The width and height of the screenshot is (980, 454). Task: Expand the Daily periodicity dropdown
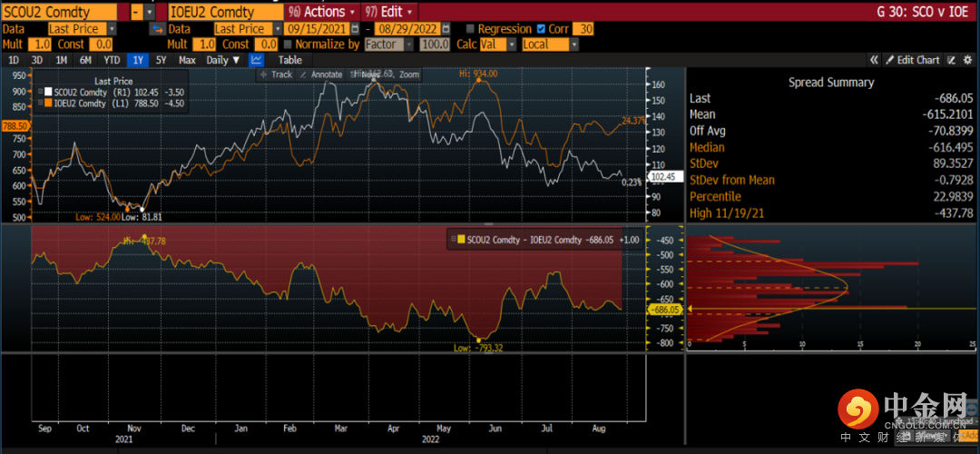pyautogui.click(x=223, y=60)
